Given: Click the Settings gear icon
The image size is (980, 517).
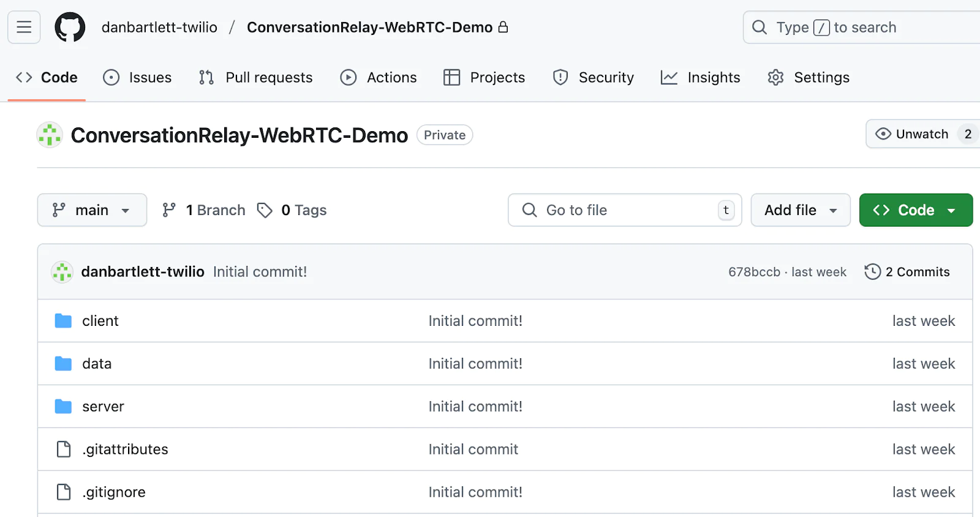Looking at the screenshot, I should coord(776,78).
